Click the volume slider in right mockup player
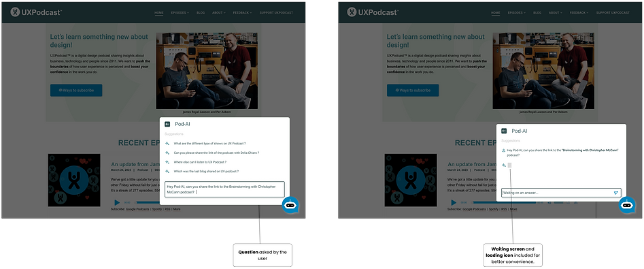The width and height of the screenshot is (644, 269). pos(559,202)
